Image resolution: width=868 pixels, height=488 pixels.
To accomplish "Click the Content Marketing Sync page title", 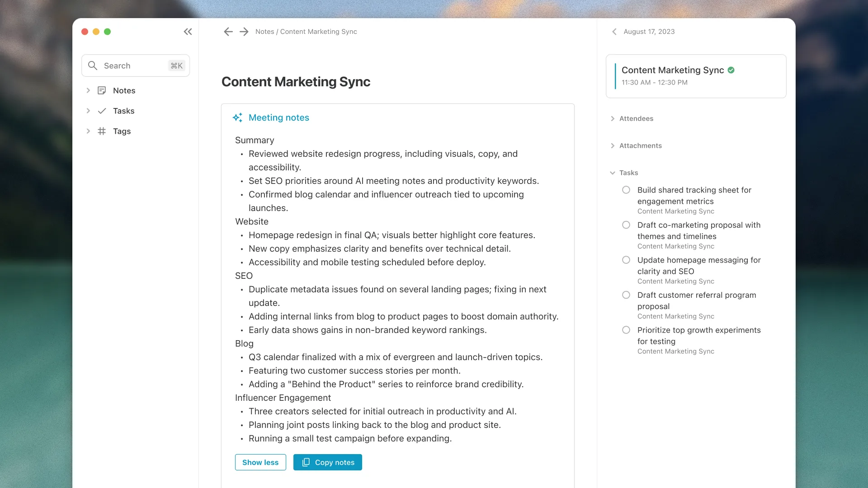I will click(296, 82).
